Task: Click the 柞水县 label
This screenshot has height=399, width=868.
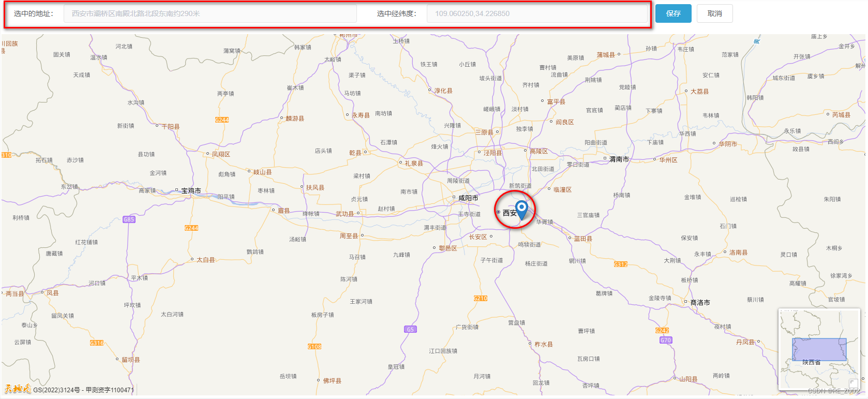Action: coord(544,345)
